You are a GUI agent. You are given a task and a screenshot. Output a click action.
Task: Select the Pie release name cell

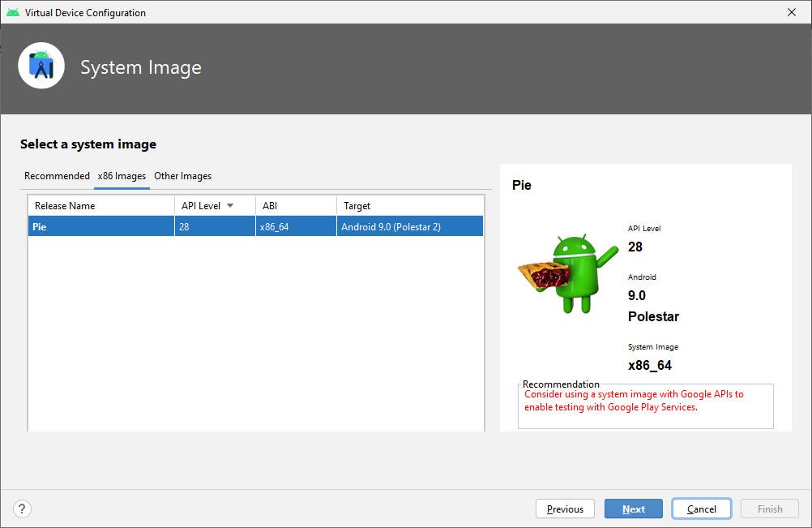[101, 226]
